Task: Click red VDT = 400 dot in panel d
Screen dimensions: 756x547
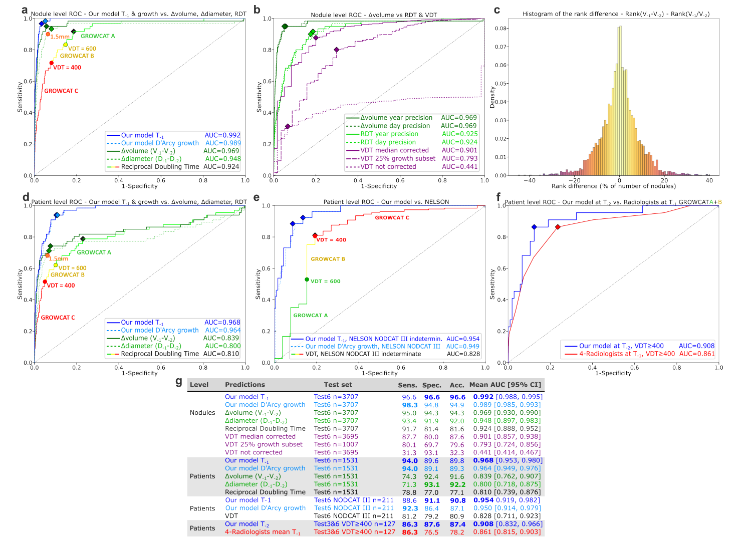Action: pos(45,282)
